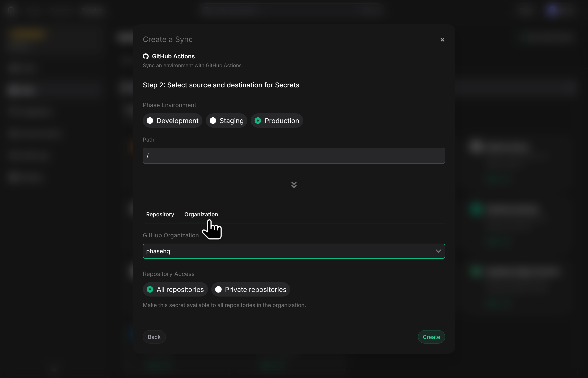588x378 pixels.
Task: Click the double chevron down icon
Action: [x=294, y=185]
